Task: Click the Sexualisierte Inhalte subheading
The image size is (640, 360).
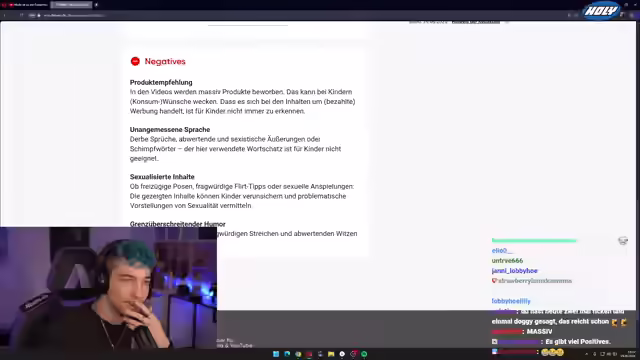Action: pos(162,177)
